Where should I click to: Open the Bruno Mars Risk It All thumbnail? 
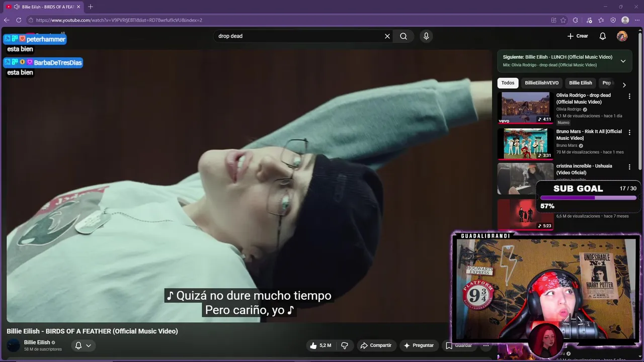pos(525,144)
